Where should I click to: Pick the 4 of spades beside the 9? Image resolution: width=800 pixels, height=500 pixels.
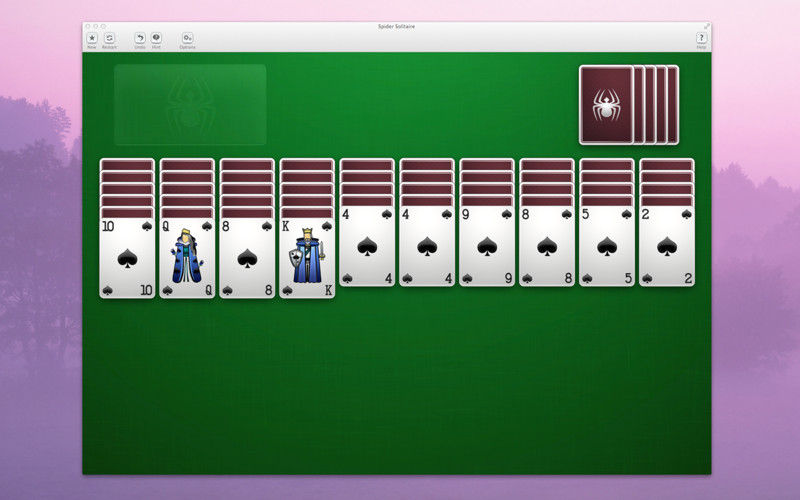point(427,246)
